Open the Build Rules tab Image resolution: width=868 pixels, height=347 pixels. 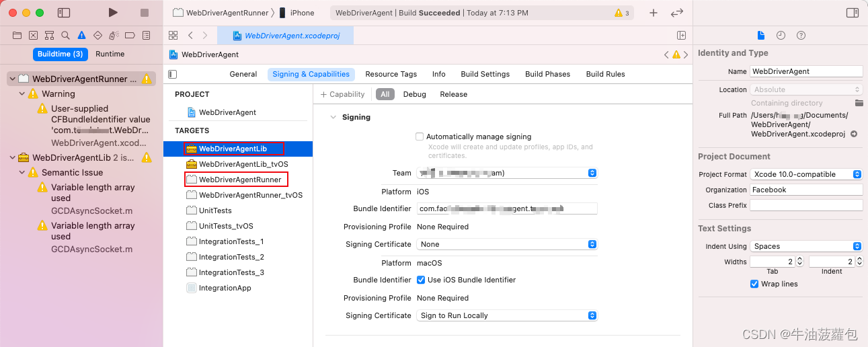pyautogui.click(x=606, y=74)
